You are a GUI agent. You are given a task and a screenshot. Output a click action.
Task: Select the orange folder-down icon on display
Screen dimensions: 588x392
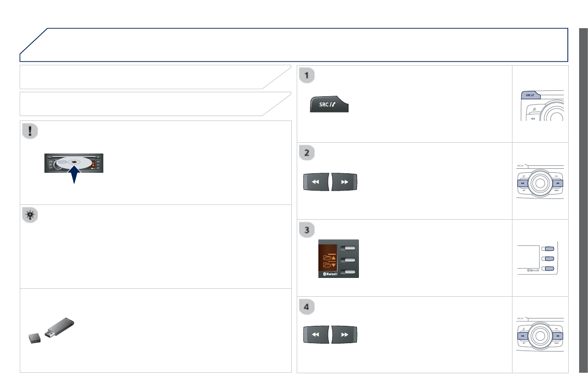click(x=328, y=267)
